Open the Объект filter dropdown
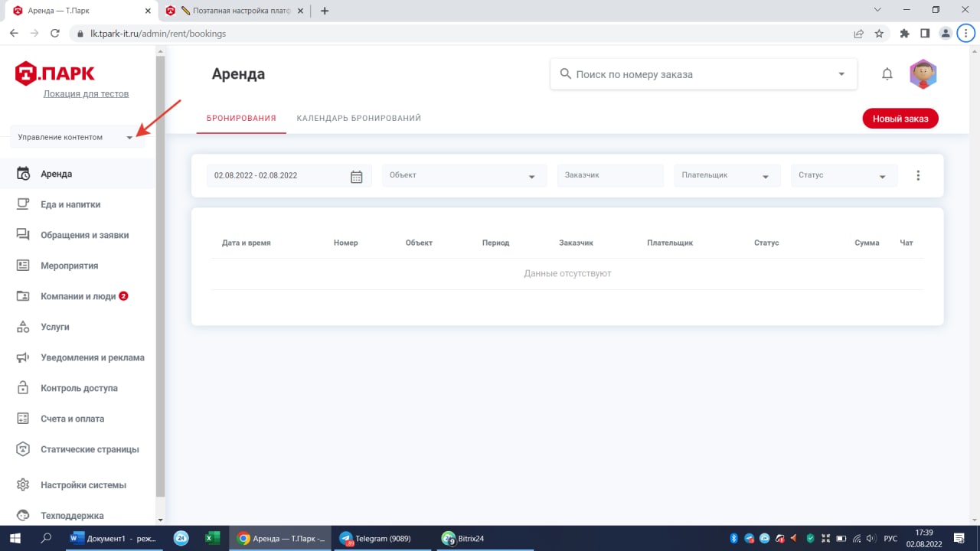This screenshot has width=980, height=551. (x=464, y=175)
